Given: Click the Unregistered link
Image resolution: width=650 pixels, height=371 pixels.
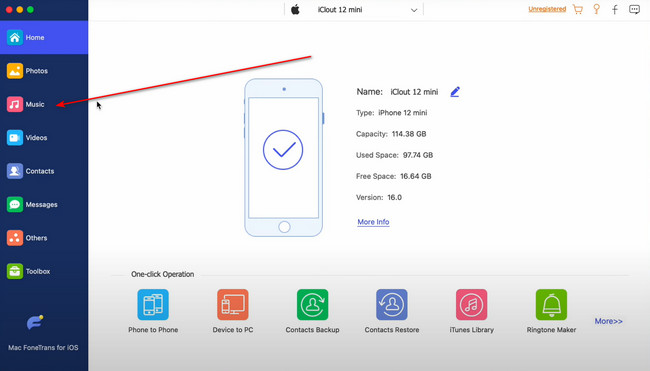Looking at the screenshot, I should pyautogui.click(x=547, y=9).
